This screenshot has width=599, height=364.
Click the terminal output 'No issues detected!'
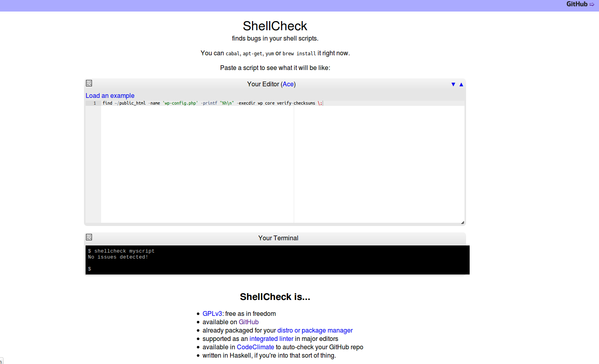[118, 257]
